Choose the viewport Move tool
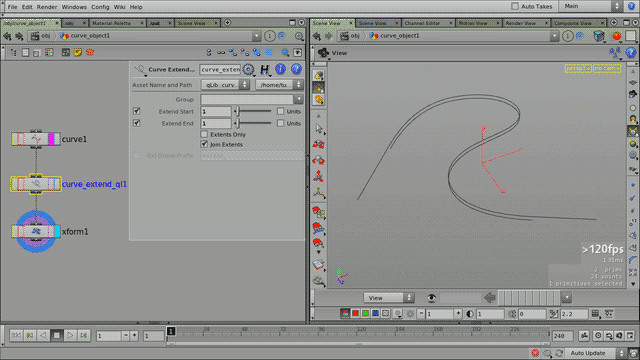The width and height of the screenshot is (640, 360). click(x=319, y=144)
